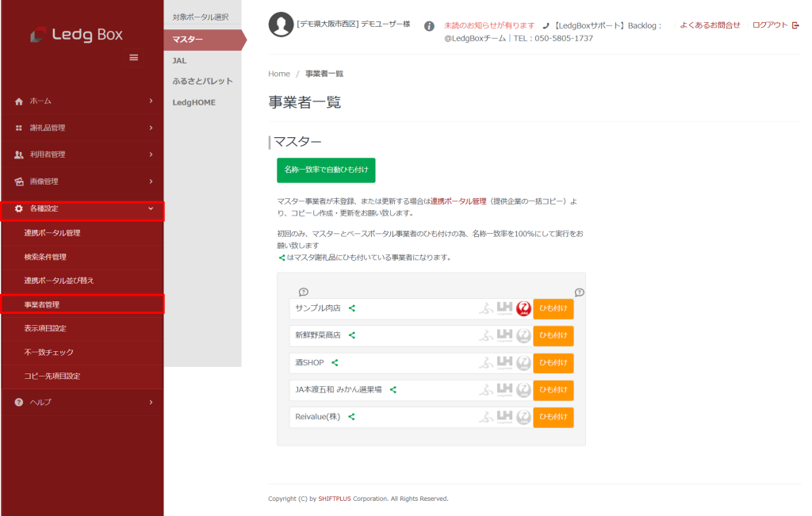Click the ふ icon in Reivalue(株) row
Screen dimensions: 812x516
[485, 417]
